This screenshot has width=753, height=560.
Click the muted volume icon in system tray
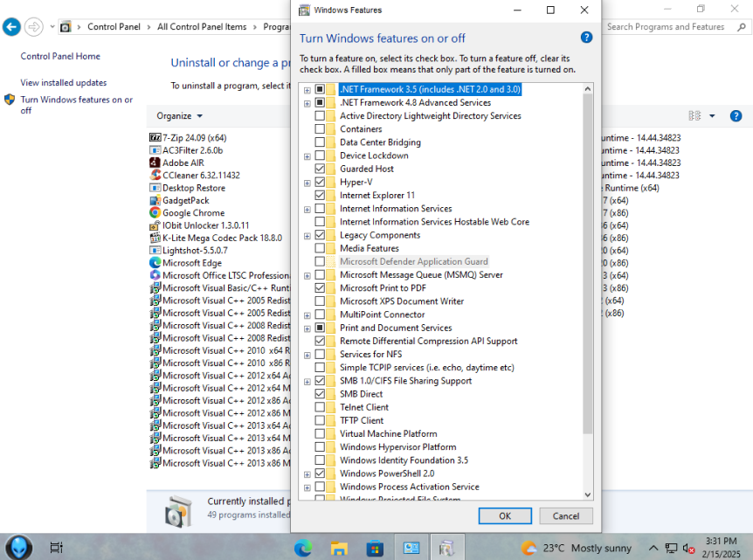pos(688,549)
